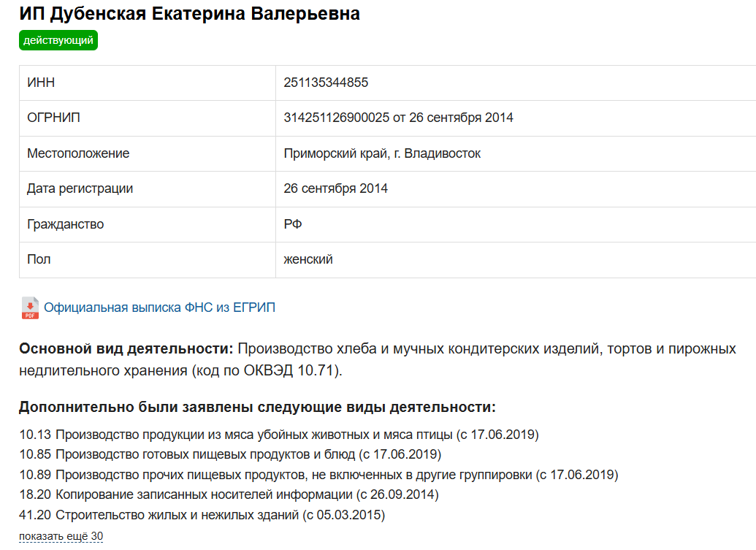Click the activity line with code 10.89
Viewport: 756px width, 550px height.
(x=318, y=475)
